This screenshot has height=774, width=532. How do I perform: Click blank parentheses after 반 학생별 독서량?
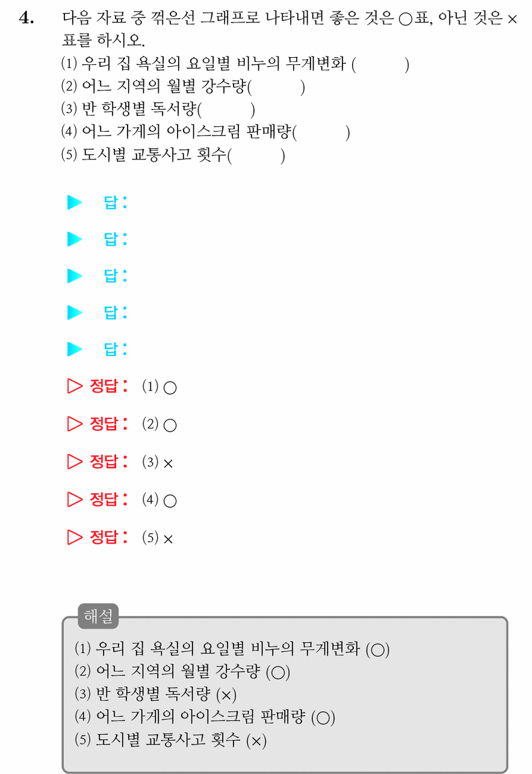[226, 110]
